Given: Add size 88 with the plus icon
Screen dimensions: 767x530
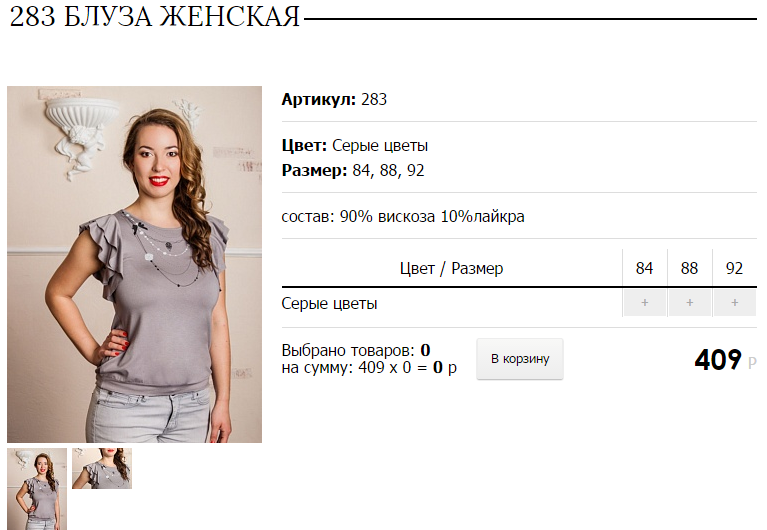Looking at the screenshot, I should 690,303.
